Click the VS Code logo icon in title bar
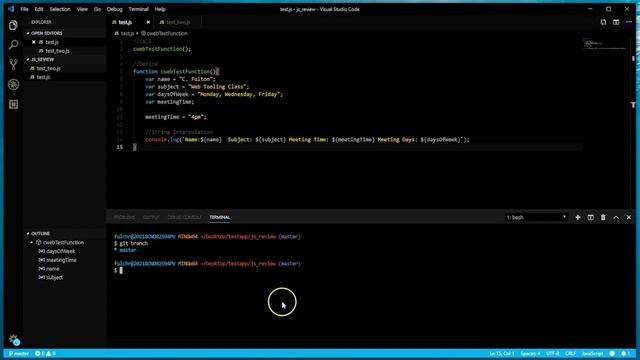Screen dimensions: 640x360 tap(11, 9)
